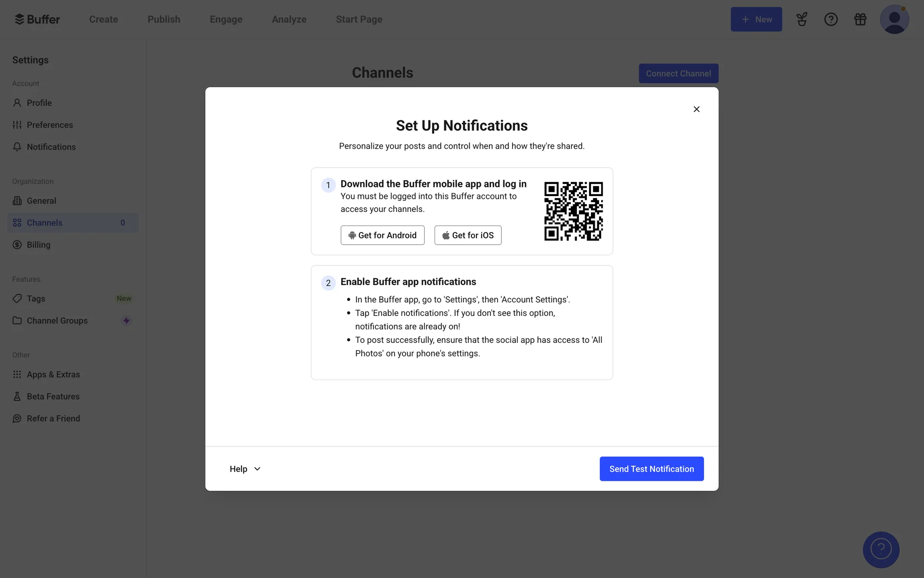Image resolution: width=924 pixels, height=578 pixels.
Task: Open the gift box icon
Action: point(860,19)
